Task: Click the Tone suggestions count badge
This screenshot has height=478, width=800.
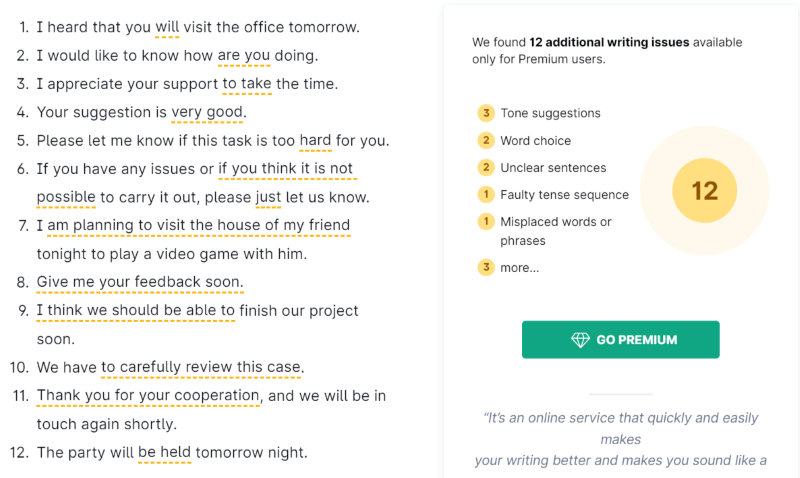Action: (x=486, y=113)
